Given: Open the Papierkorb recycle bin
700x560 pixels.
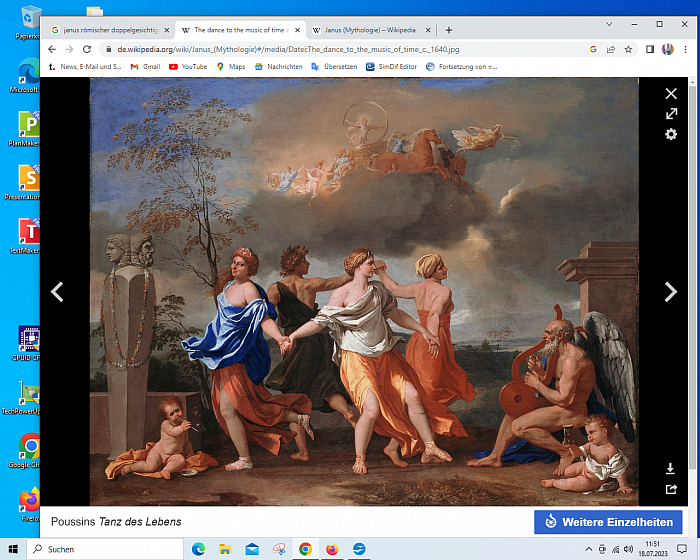Looking at the screenshot, I should click(x=28, y=21).
